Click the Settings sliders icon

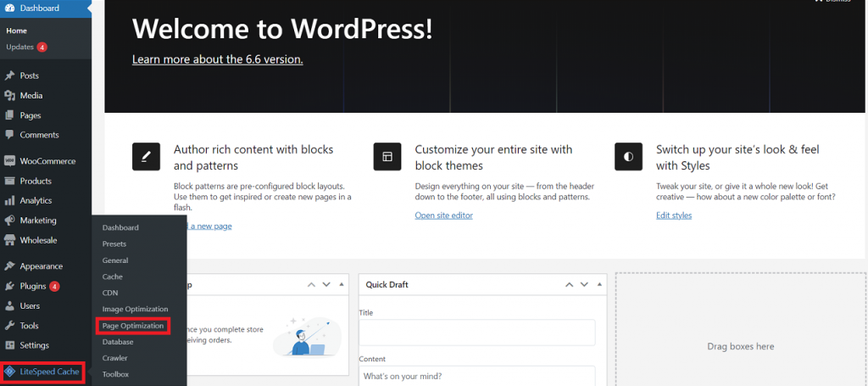point(9,345)
